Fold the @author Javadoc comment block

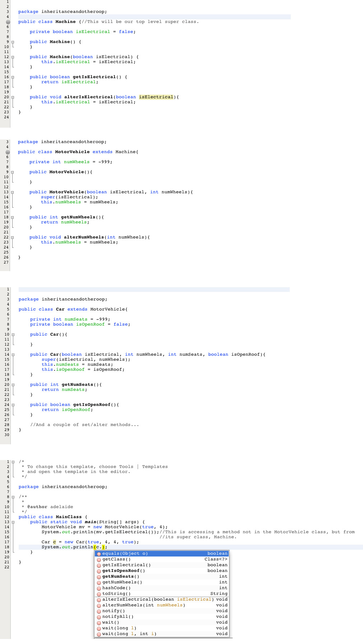click(x=13, y=497)
